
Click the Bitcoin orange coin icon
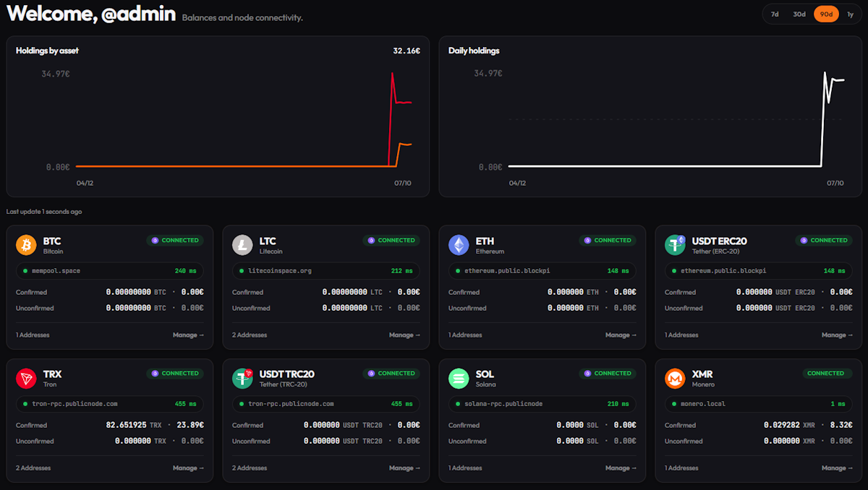[x=26, y=245]
